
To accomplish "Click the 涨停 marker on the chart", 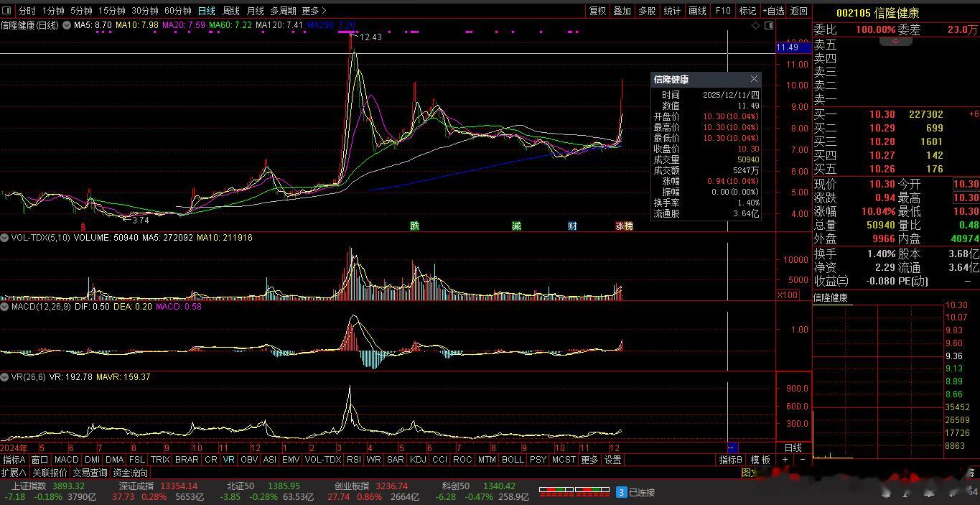I will pyautogui.click(x=624, y=226).
